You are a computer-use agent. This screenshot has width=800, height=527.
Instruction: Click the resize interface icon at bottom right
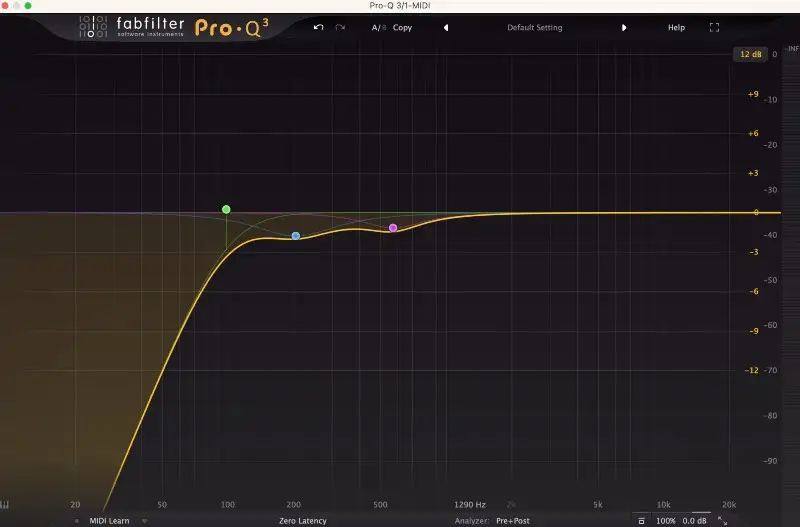pyautogui.click(x=722, y=521)
